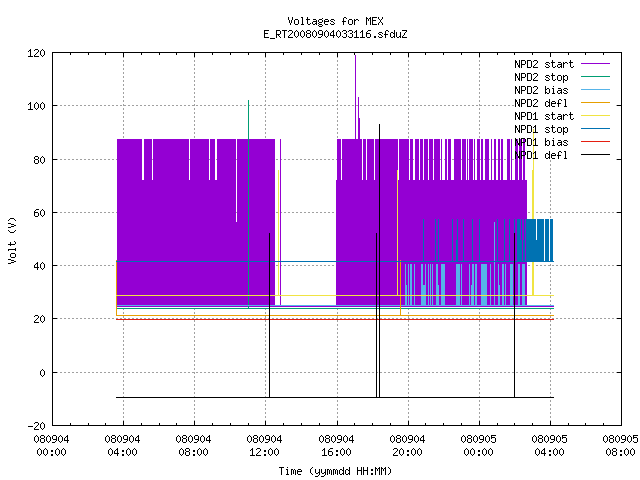Viewport: 640px width, 480px height.
Task: Click the black NPD1 defl legend line
Action: 596,155
